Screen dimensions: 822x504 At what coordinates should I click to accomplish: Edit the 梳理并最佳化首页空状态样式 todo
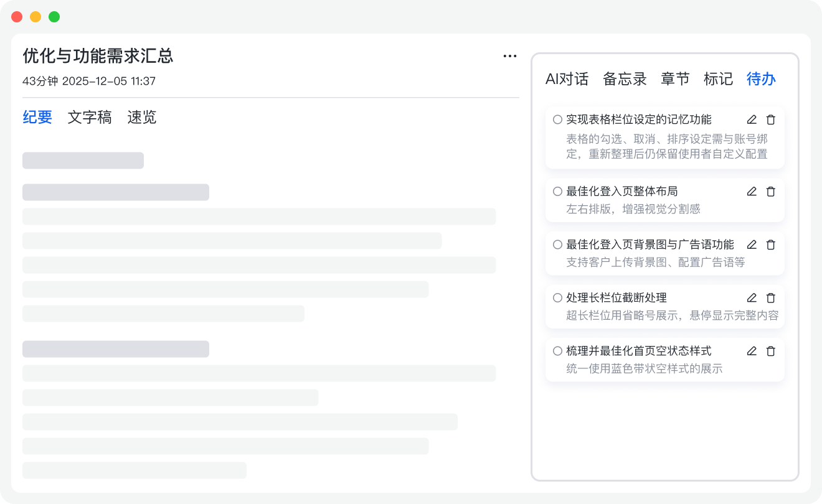752,351
